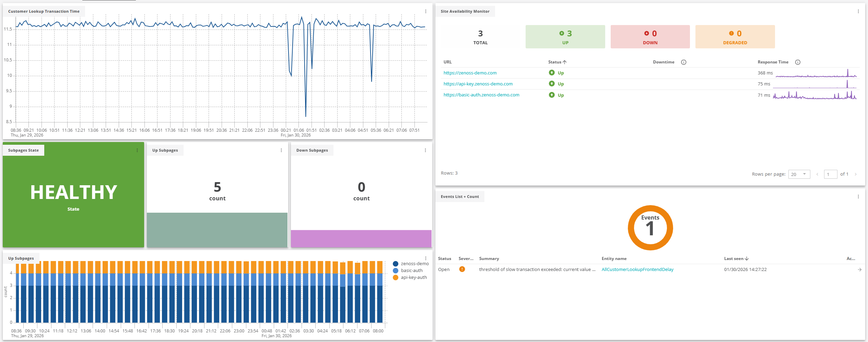Open the Rows per page dropdown

799,174
